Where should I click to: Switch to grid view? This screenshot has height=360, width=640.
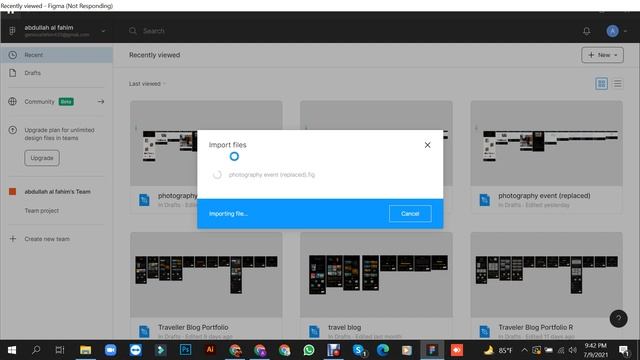602,84
